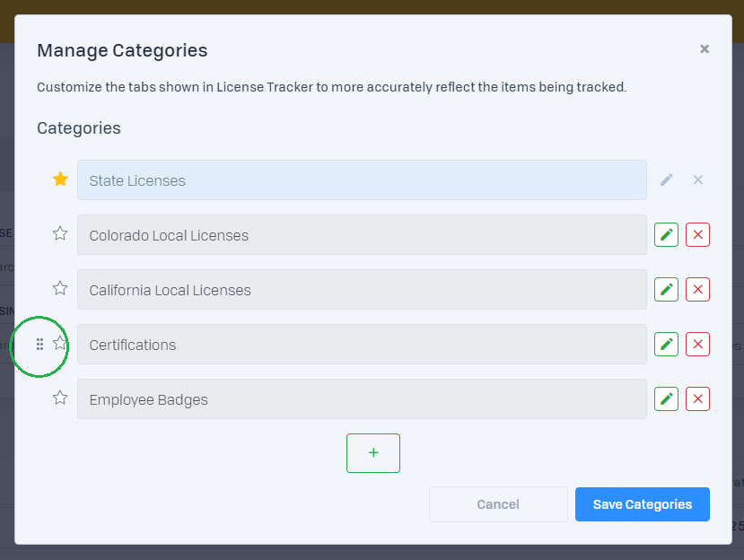744x560 pixels.
Task: Star the California Local Licenses category
Action: click(60, 288)
